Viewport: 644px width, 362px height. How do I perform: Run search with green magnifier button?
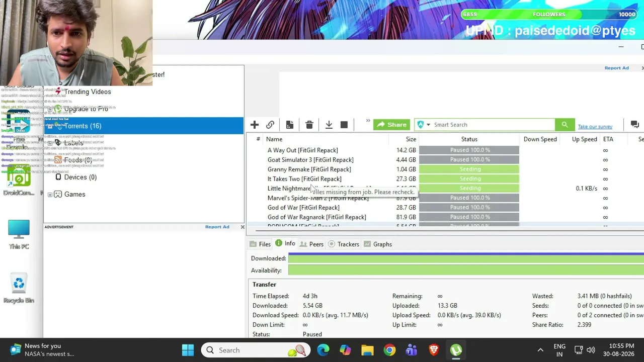[x=565, y=125]
